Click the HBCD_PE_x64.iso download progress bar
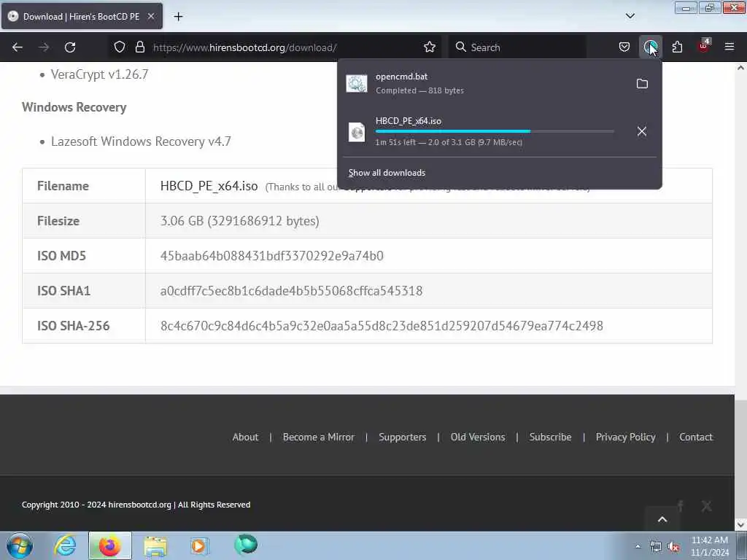 [495, 131]
